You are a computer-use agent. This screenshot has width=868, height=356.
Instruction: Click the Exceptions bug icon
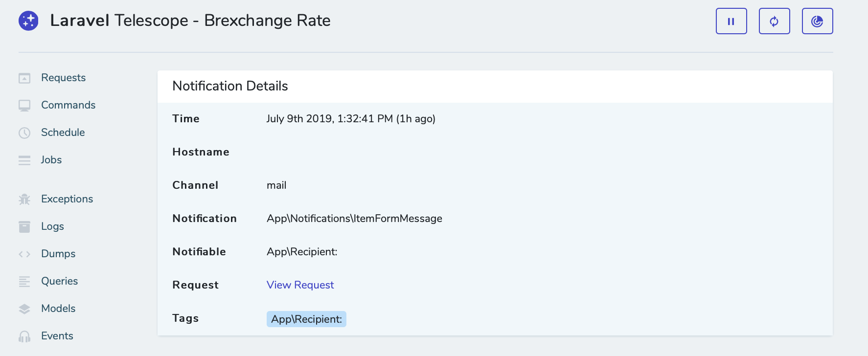click(24, 200)
